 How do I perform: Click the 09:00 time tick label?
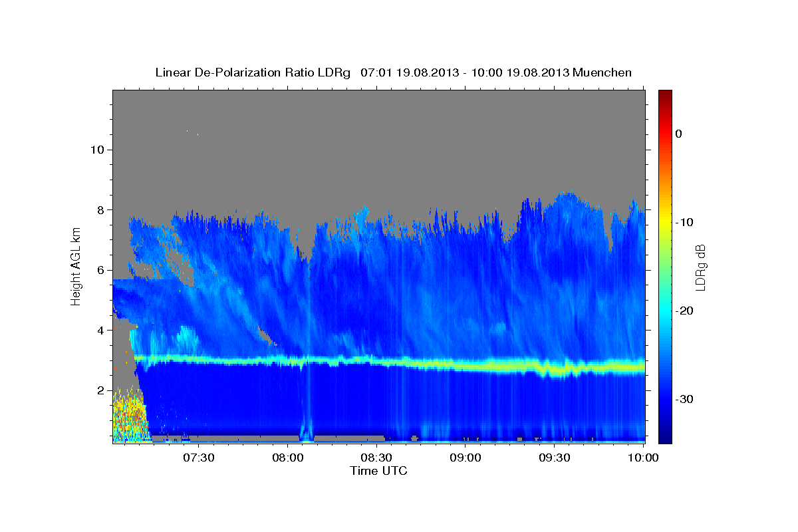coord(465,458)
